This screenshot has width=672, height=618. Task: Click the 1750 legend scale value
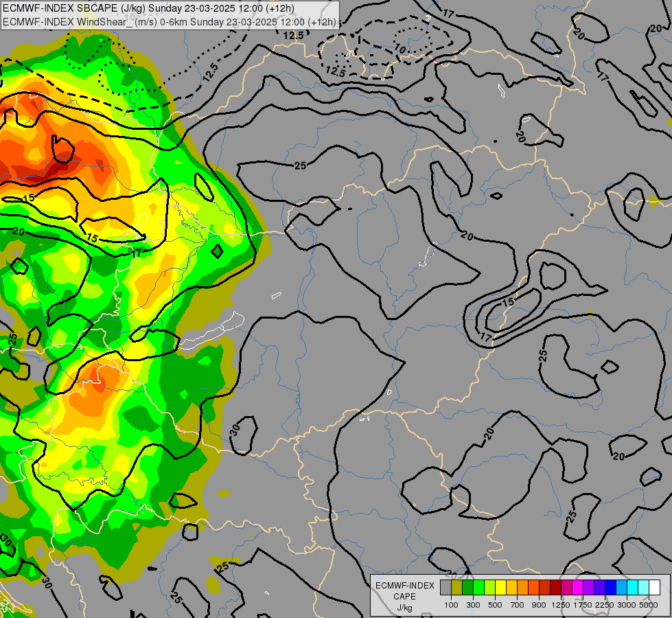pyautogui.click(x=583, y=605)
